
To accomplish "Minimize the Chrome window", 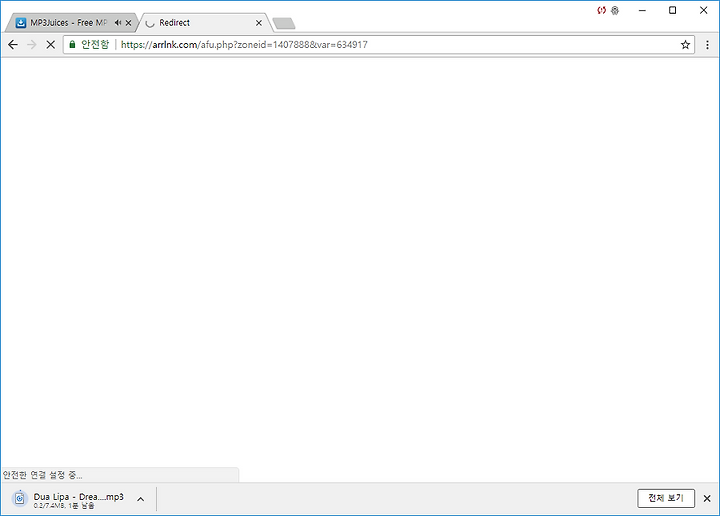I will tap(642, 10).
